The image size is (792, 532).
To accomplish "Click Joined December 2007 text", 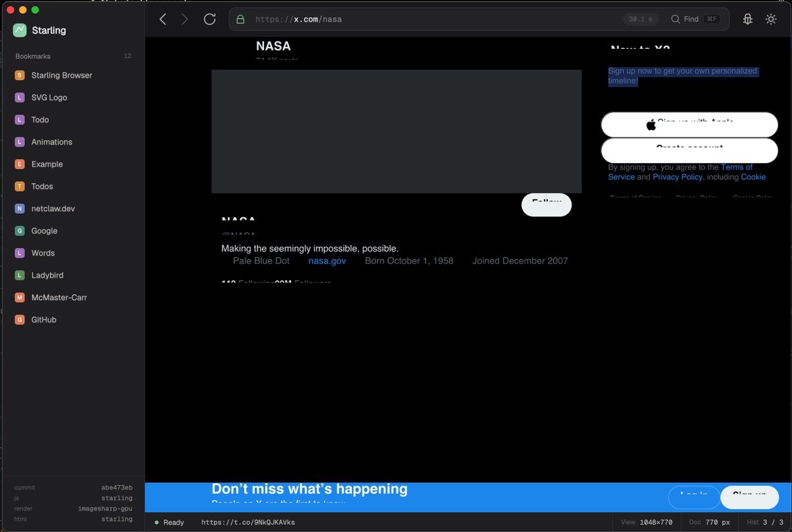I will (x=520, y=261).
